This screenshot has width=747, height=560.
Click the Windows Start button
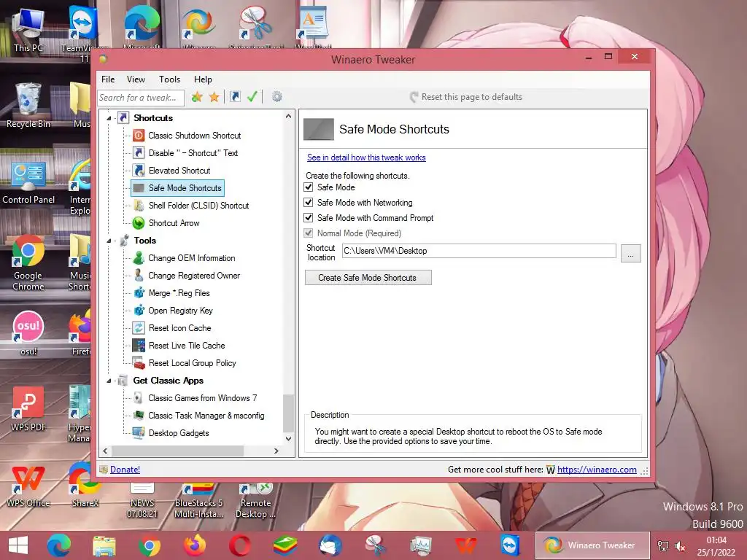click(18, 545)
